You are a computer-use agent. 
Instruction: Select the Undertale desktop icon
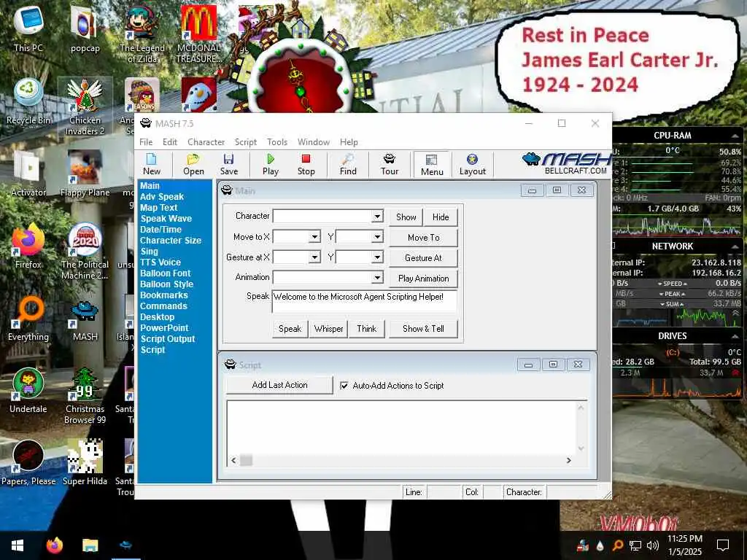28,391
